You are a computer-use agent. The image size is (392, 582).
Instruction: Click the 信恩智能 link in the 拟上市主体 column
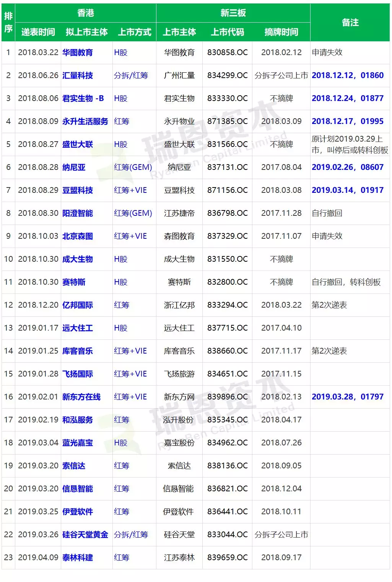click(78, 489)
